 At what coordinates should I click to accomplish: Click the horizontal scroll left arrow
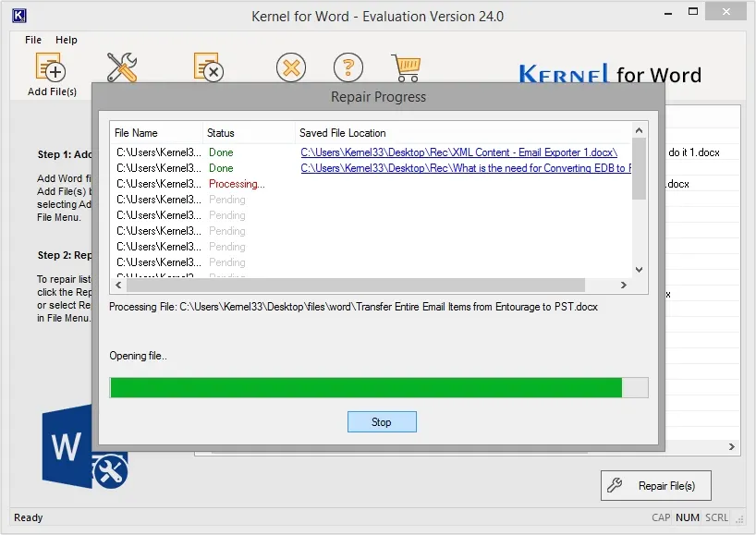[118, 285]
